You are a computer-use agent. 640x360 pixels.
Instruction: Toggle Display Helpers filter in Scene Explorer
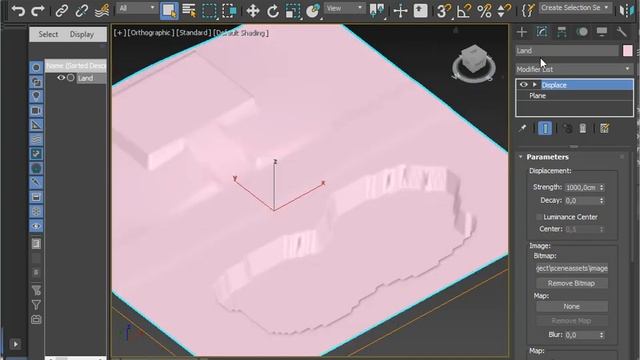36,125
